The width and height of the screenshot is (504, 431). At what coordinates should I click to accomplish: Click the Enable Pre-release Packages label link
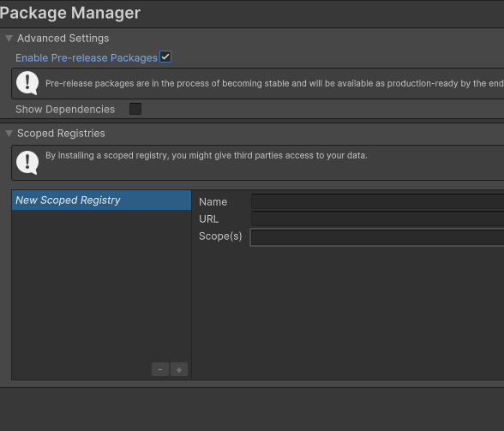coord(87,58)
